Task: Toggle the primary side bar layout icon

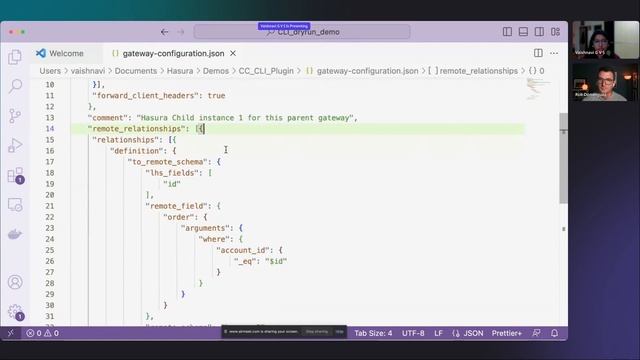Action: (x=507, y=32)
